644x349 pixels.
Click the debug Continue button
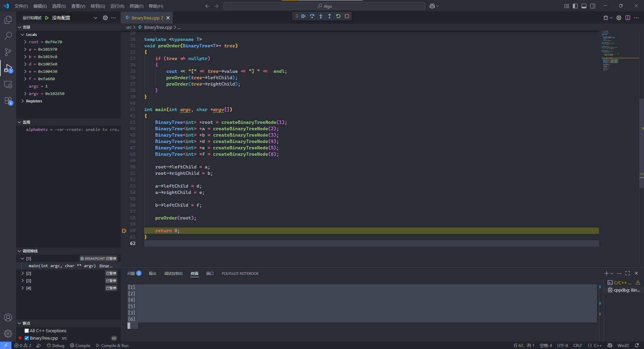click(x=304, y=16)
